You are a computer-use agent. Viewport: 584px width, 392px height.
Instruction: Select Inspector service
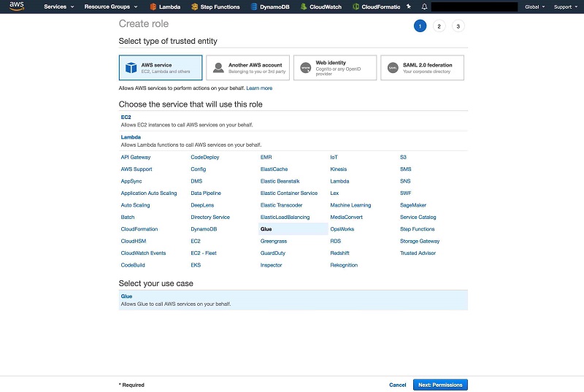(x=271, y=265)
